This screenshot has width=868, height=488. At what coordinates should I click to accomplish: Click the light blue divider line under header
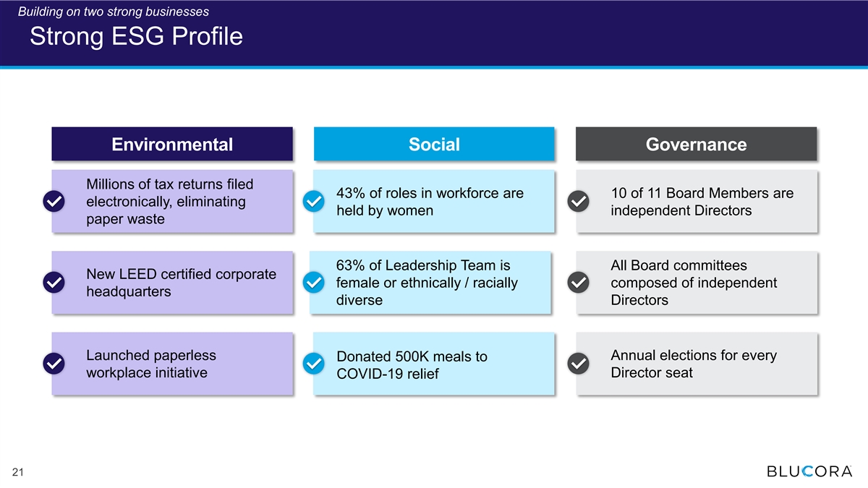(434, 67)
